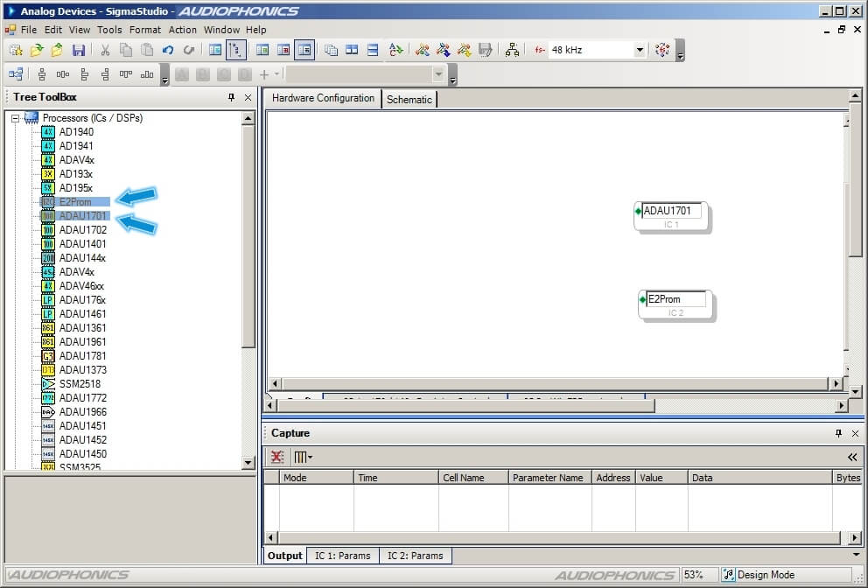Open the Window menu
This screenshot has height=588, width=868.
[221, 30]
